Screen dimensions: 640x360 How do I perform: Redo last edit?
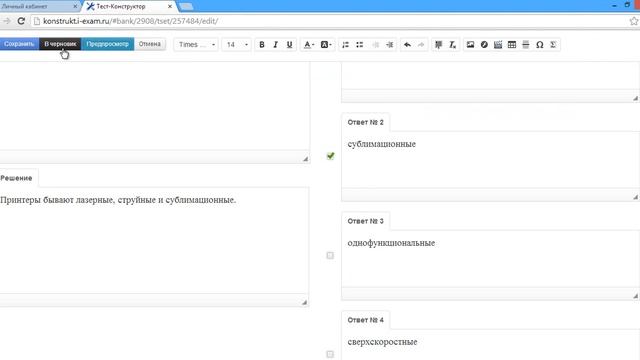pyautogui.click(x=421, y=44)
